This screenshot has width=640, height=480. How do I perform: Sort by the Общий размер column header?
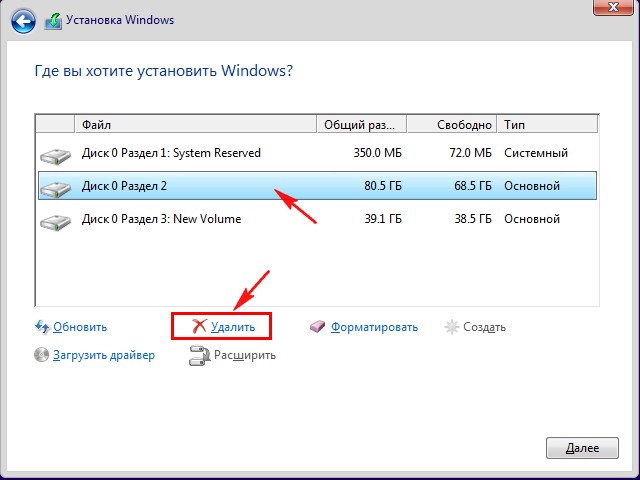362,125
